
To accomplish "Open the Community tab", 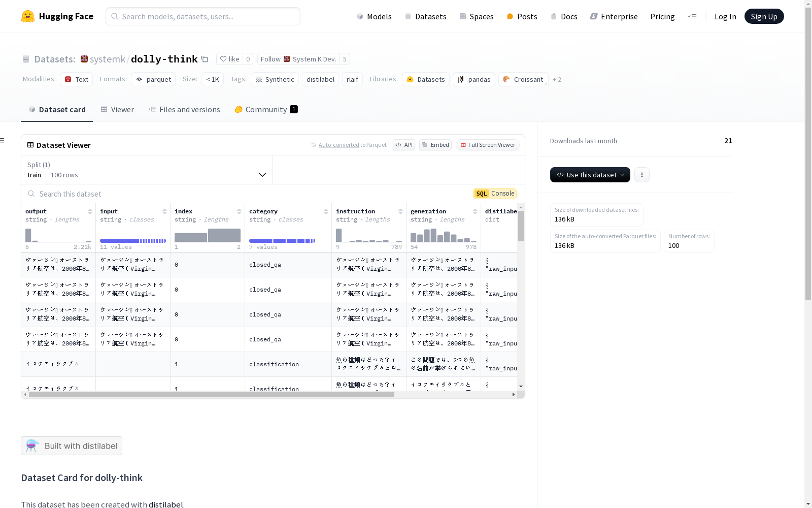I will click(x=266, y=110).
